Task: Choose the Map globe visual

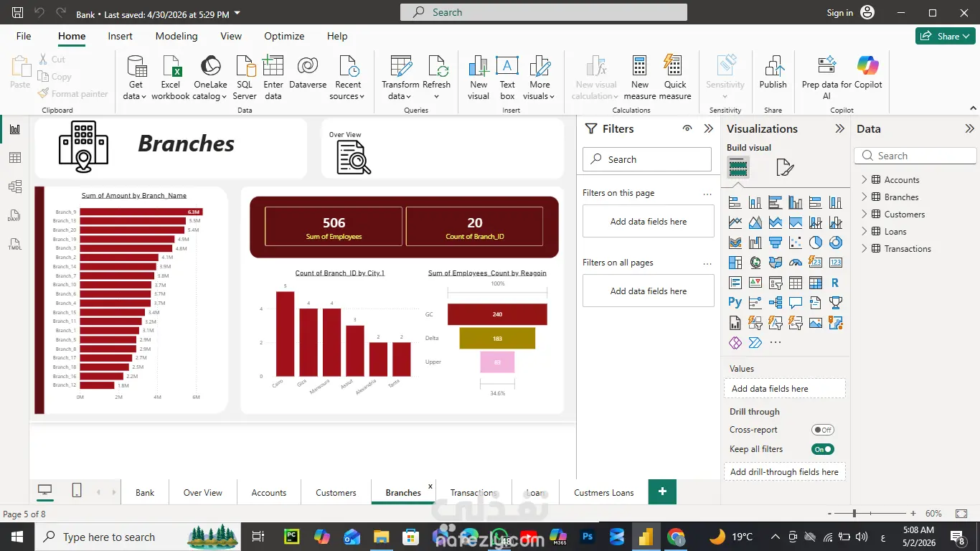Action: (x=755, y=263)
